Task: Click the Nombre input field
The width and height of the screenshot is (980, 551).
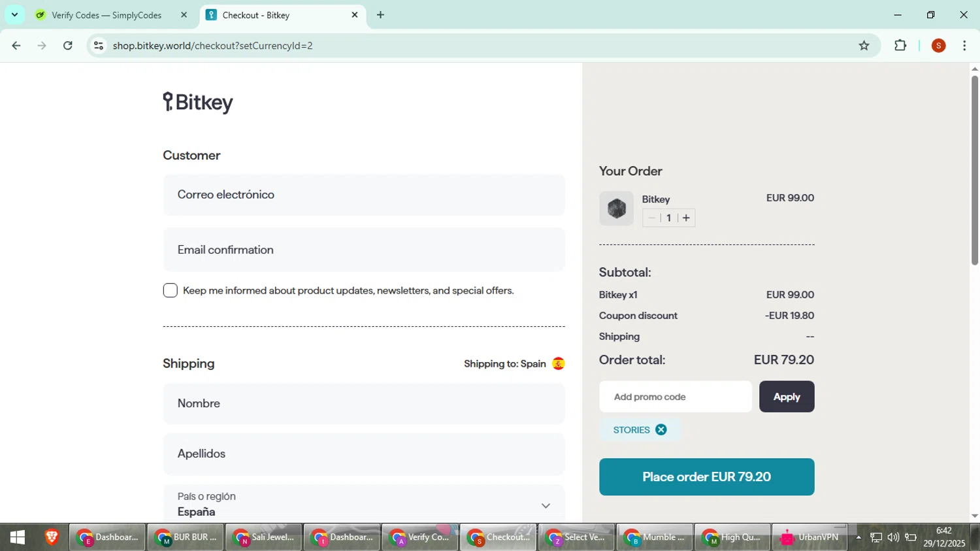Action: pyautogui.click(x=364, y=403)
